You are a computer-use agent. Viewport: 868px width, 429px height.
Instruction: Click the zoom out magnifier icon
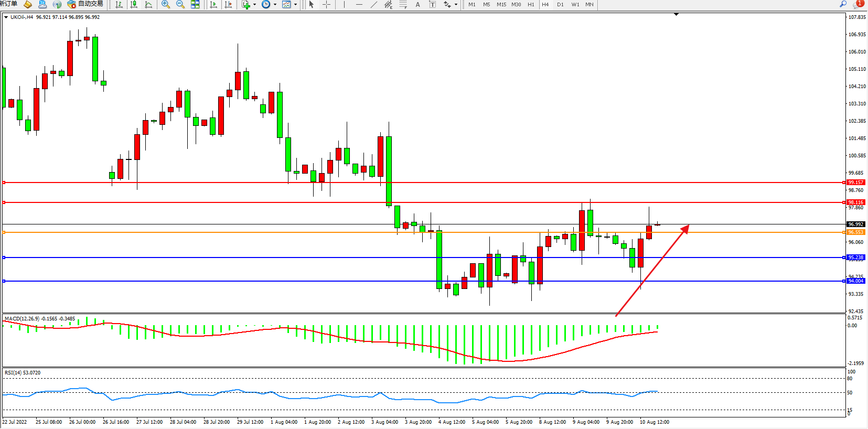click(180, 4)
